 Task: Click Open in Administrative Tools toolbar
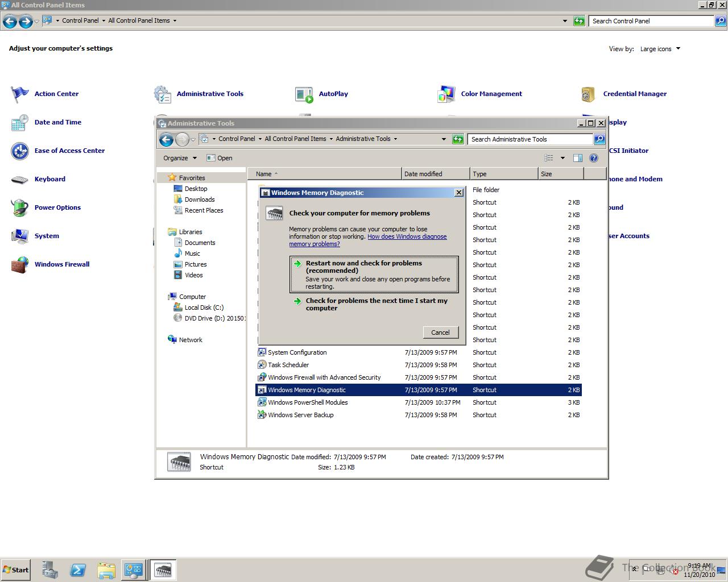(x=219, y=158)
